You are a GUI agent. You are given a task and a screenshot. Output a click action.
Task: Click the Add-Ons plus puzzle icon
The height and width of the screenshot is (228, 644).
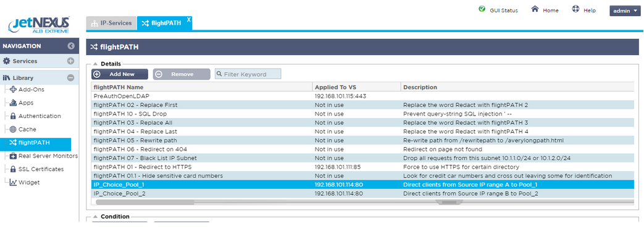click(x=13, y=90)
